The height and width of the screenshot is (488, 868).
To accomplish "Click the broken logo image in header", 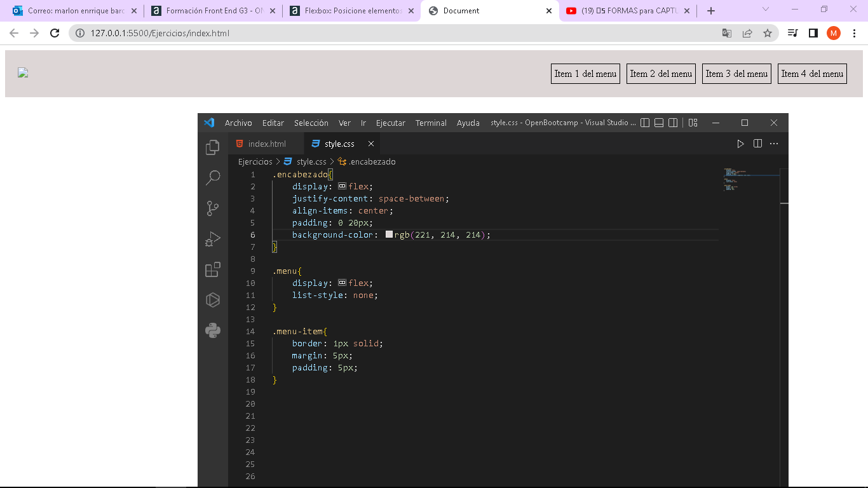I will tap(23, 72).
